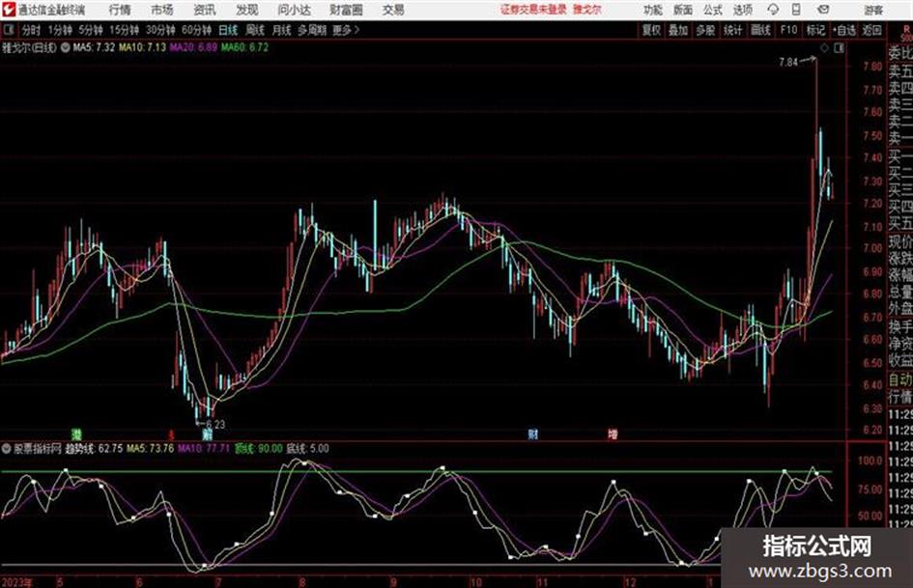Viewport: 913px width, 588px height.
Task: Switch to 多周期 multi-period tab
Action: tap(312, 30)
